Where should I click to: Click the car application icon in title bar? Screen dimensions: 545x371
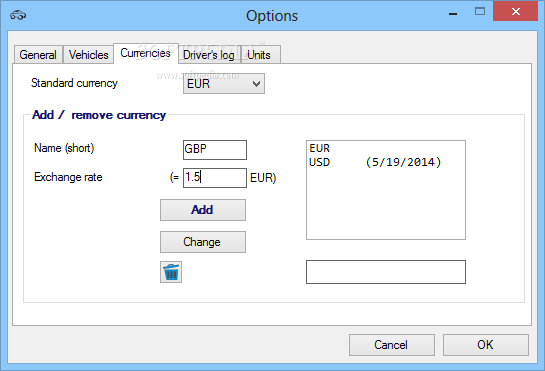click(x=18, y=15)
